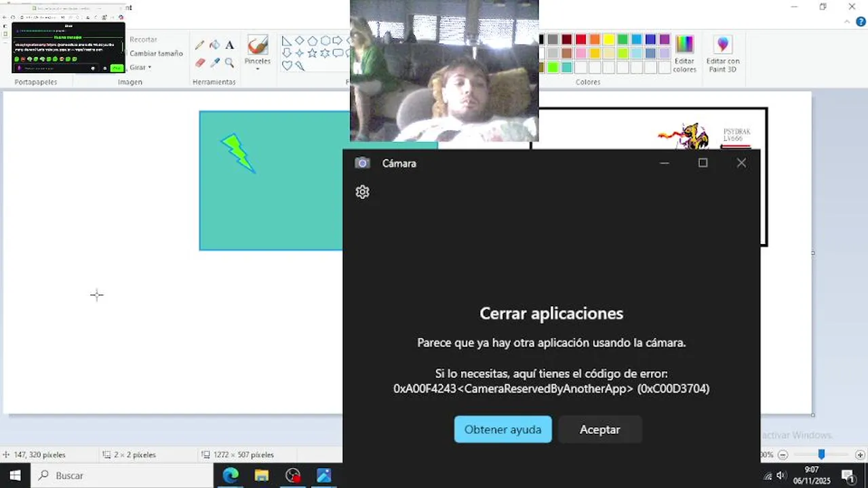Select the Pencil tool in Paint
The width and height of the screenshot is (868, 488).
coord(199,45)
